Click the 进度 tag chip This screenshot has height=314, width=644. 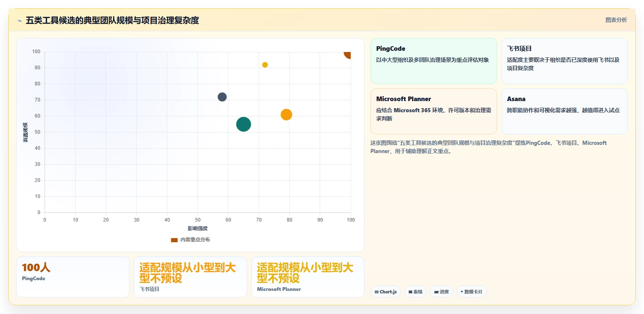(x=441, y=292)
